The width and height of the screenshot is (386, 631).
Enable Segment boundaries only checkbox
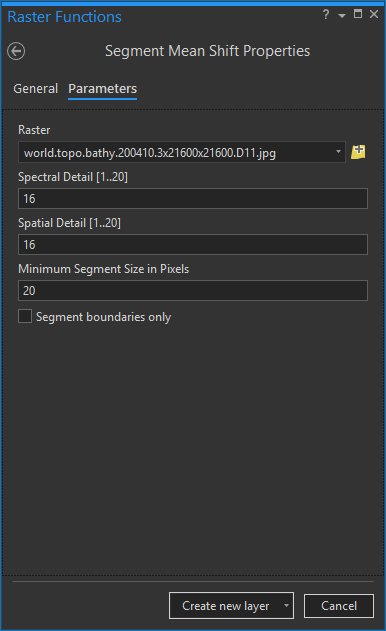(25, 316)
